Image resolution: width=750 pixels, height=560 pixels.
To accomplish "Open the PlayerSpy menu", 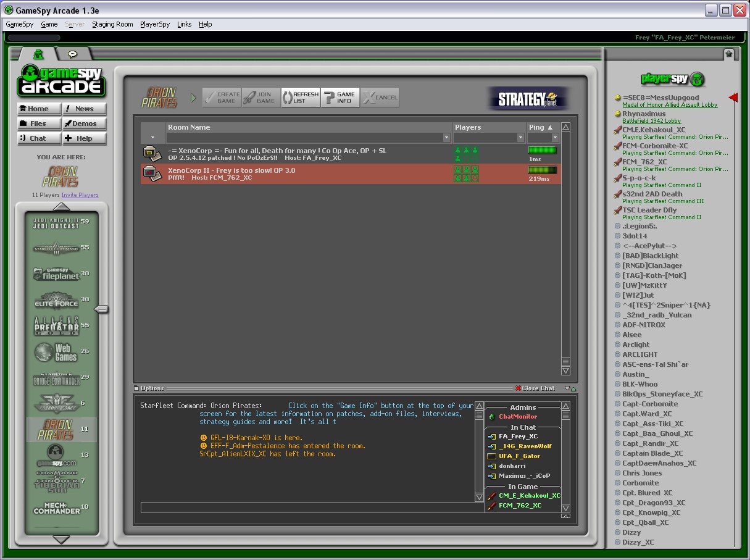I will [x=155, y=24].
